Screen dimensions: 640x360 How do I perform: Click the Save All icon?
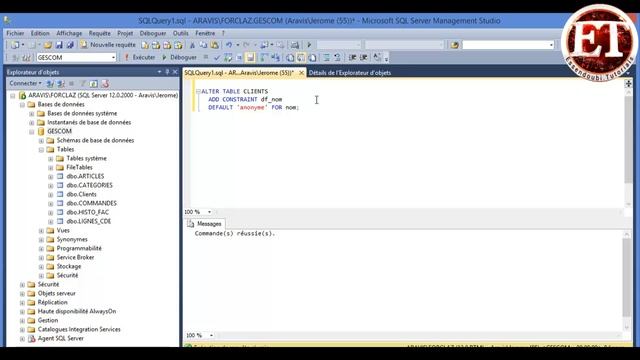tap(70, 45)
